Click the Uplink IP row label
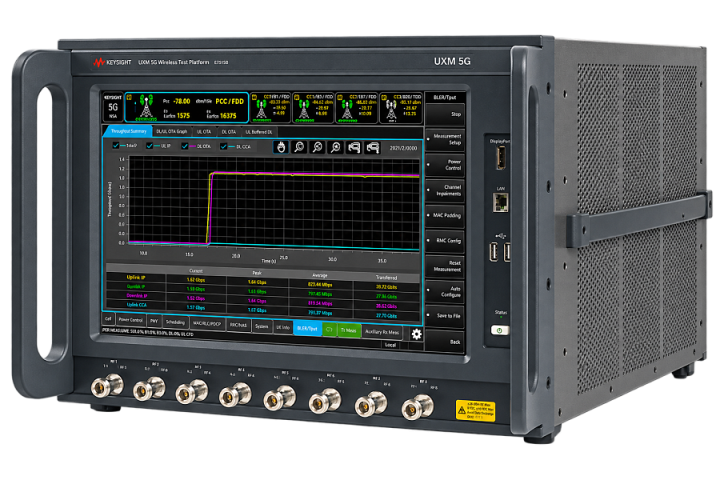Viewport: 720px width, 480px height. point(136,277)
